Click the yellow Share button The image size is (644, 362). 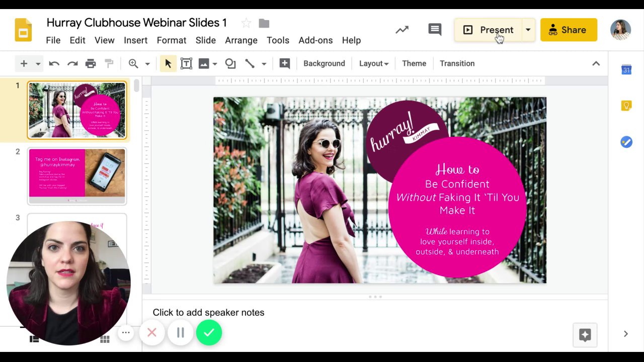(569, 30)
